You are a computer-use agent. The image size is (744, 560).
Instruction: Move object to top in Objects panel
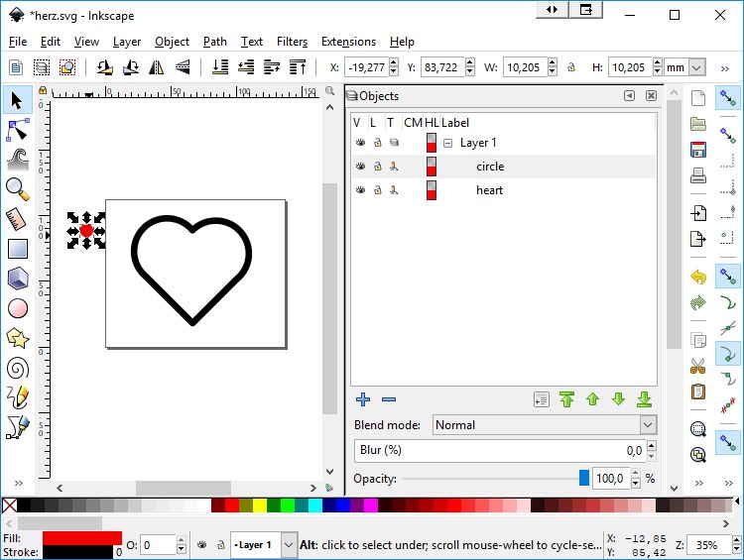(566, 399)
